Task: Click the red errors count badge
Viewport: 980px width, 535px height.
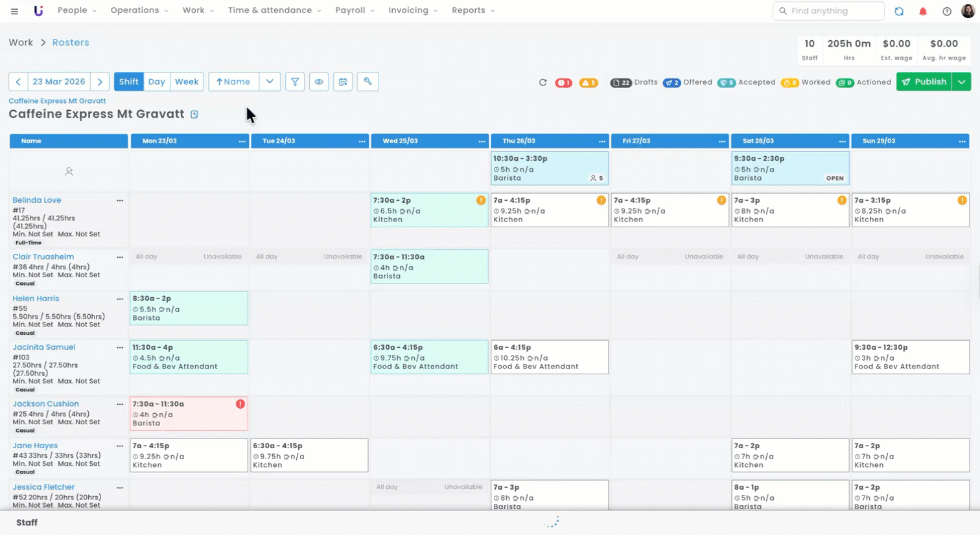Action: coord(563,83)
